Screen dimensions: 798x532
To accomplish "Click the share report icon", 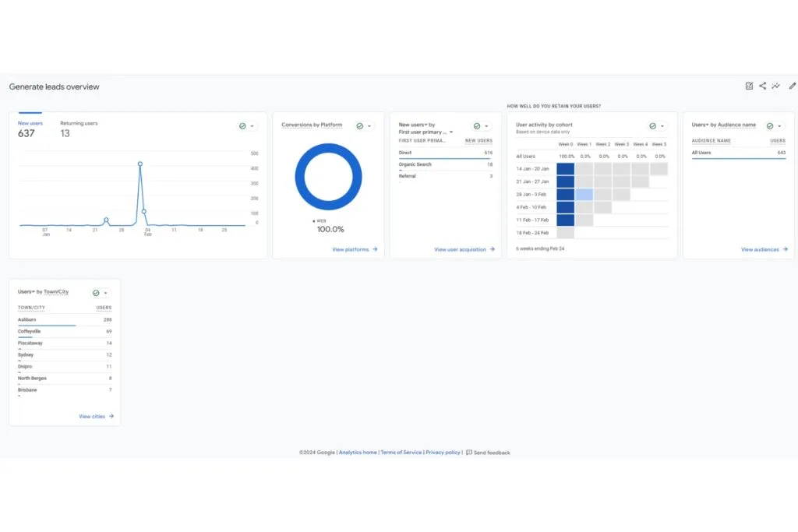I will coord(762,86).
